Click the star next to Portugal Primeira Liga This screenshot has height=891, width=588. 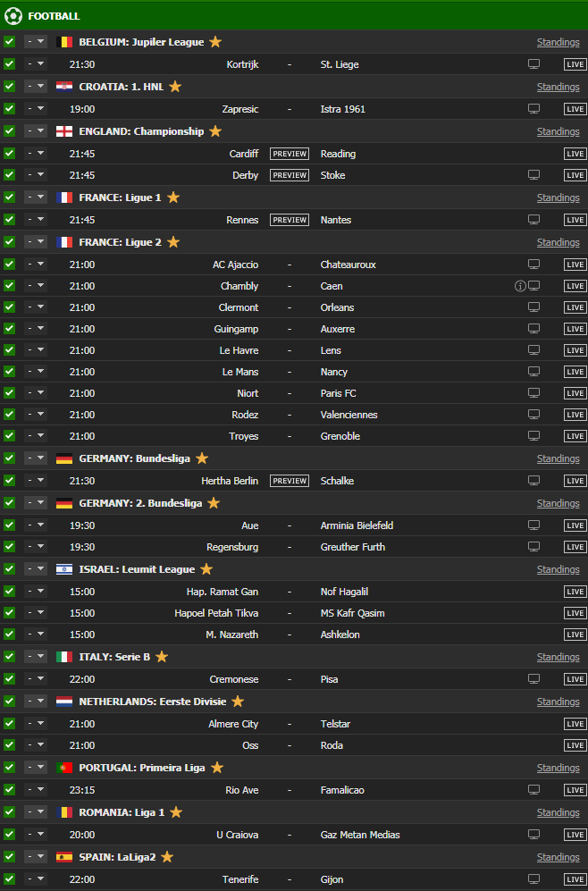click(216, 767)
